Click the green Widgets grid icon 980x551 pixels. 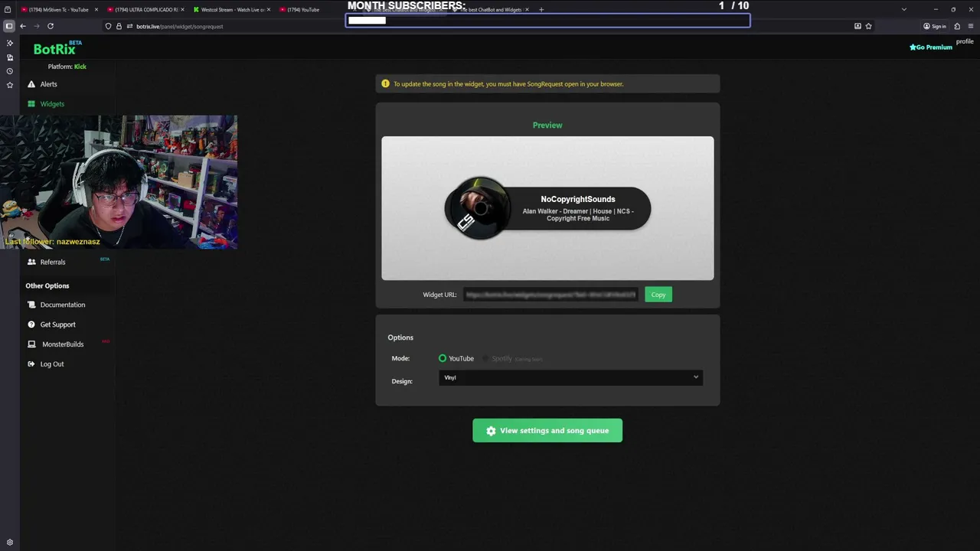[x=31, y=104]
